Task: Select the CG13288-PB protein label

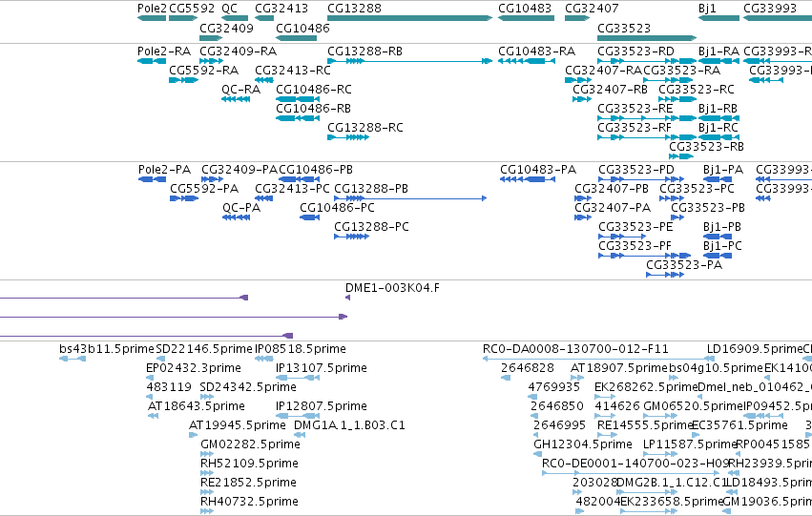Action: point(371,189)
